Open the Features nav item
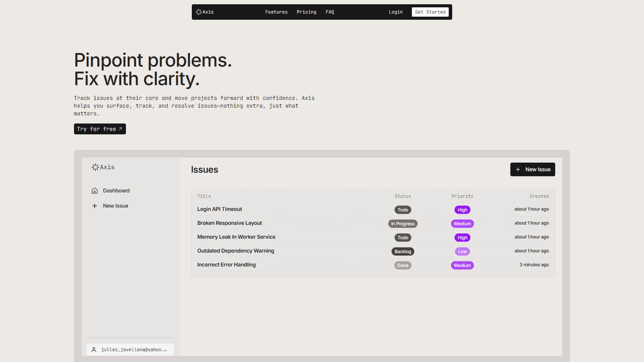Viewport: 644px width, 362px height. [x=276, y=12]
